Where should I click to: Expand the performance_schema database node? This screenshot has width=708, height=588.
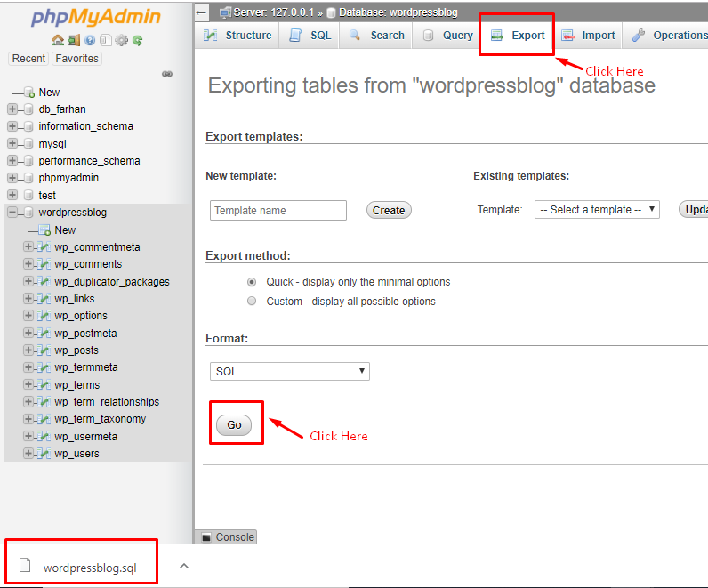tap(12, 160)
